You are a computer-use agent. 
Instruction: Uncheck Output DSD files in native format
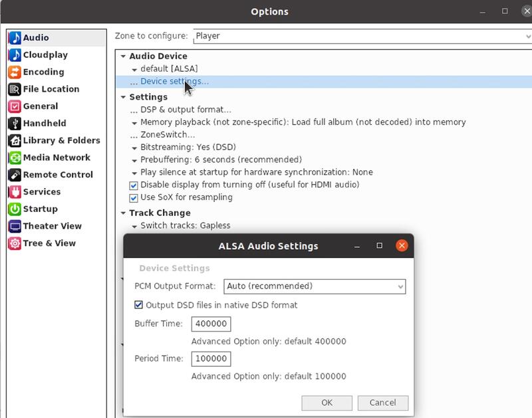point(139,305)
